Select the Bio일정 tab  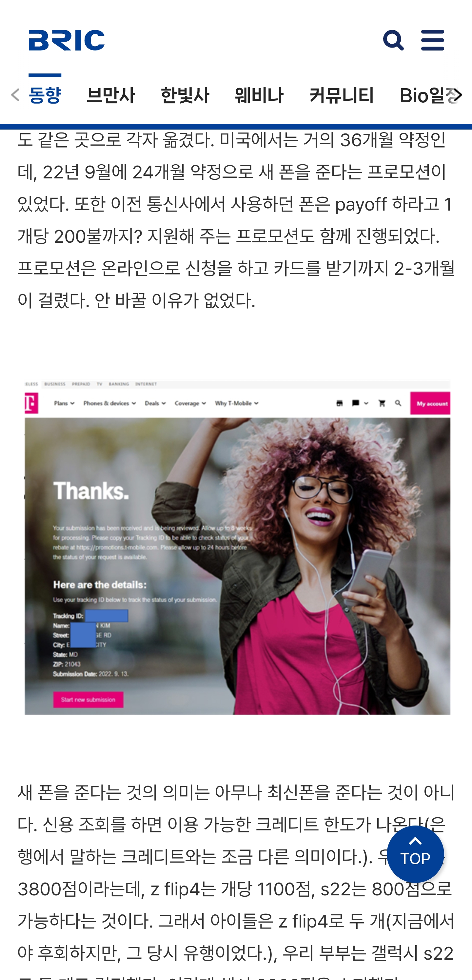[428, 95]
